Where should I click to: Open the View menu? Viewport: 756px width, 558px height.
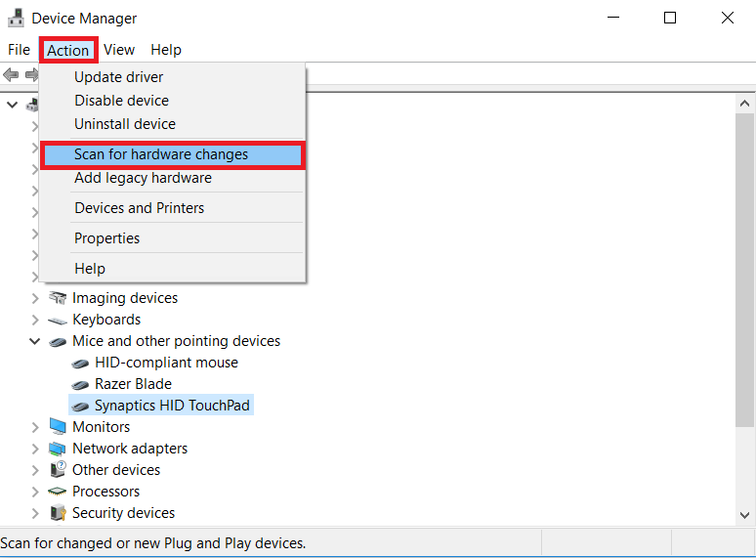pos(119,50)
